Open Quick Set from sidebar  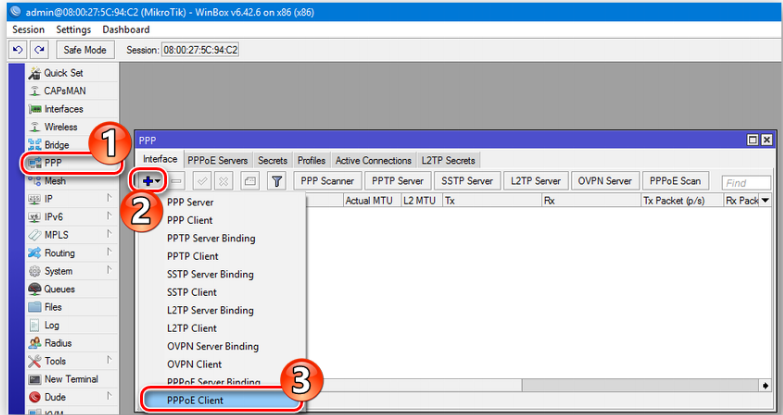(x=72, y=73)
